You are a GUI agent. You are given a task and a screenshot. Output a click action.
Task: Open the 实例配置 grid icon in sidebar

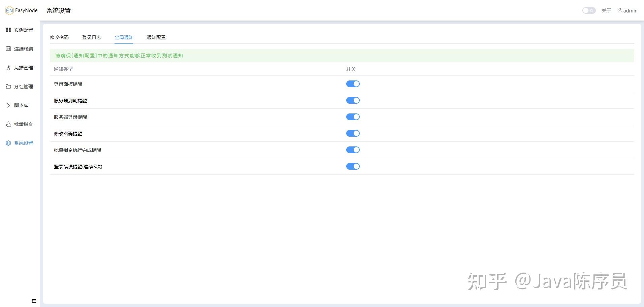[x=8, y=30]
